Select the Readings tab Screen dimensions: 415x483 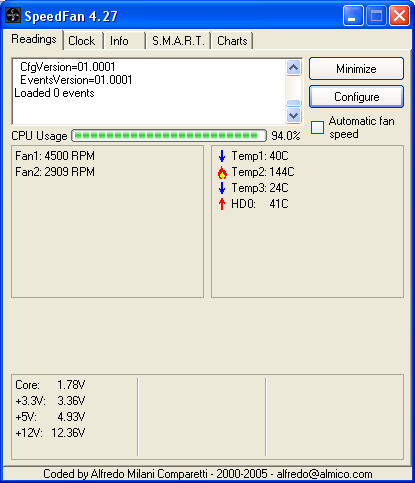point(34,39)
